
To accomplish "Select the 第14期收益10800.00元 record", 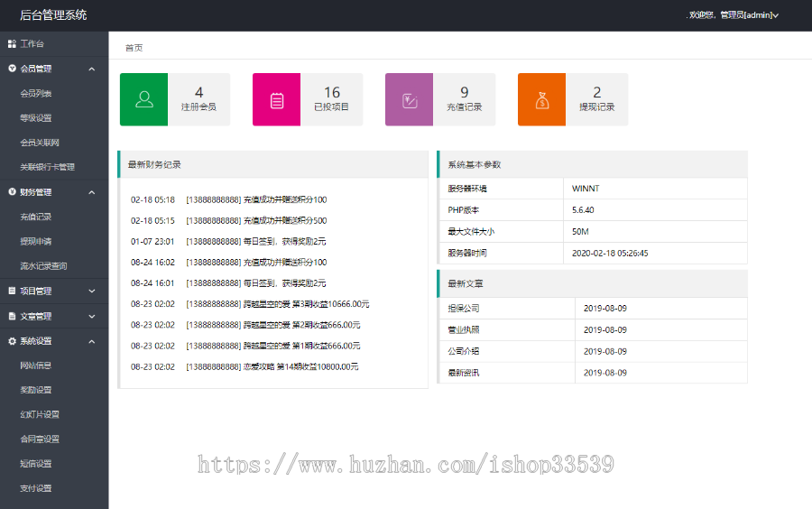I will 245,366.
